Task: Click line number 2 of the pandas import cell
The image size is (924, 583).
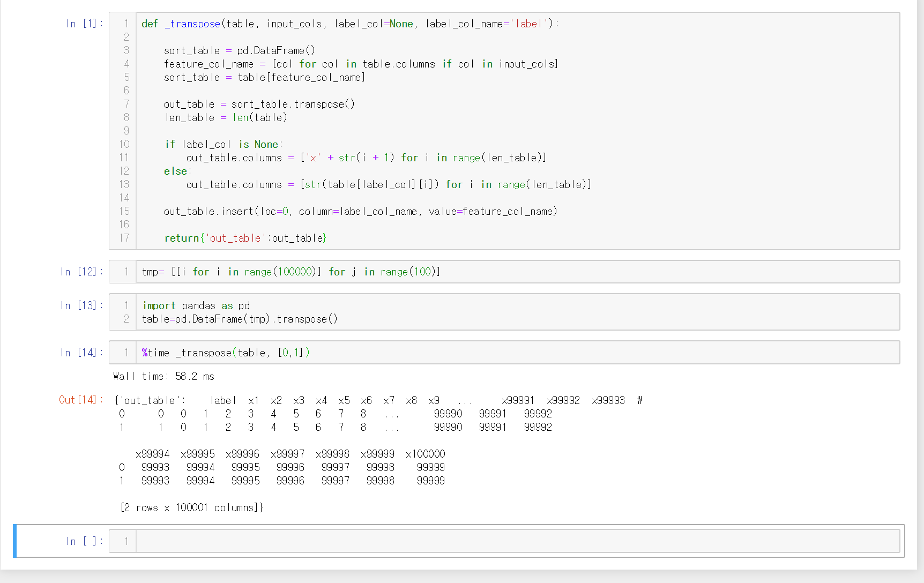Action: pos(126,319)
